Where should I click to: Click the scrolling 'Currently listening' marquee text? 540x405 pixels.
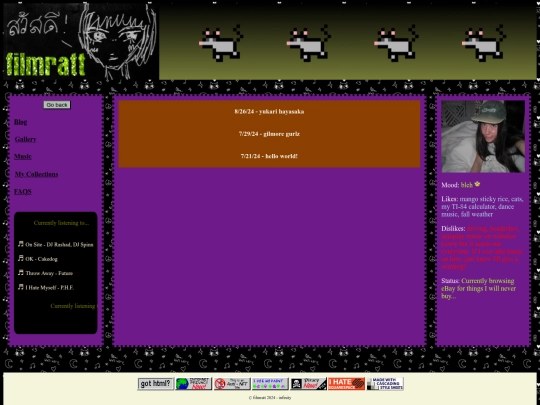(x=73, y=306)
